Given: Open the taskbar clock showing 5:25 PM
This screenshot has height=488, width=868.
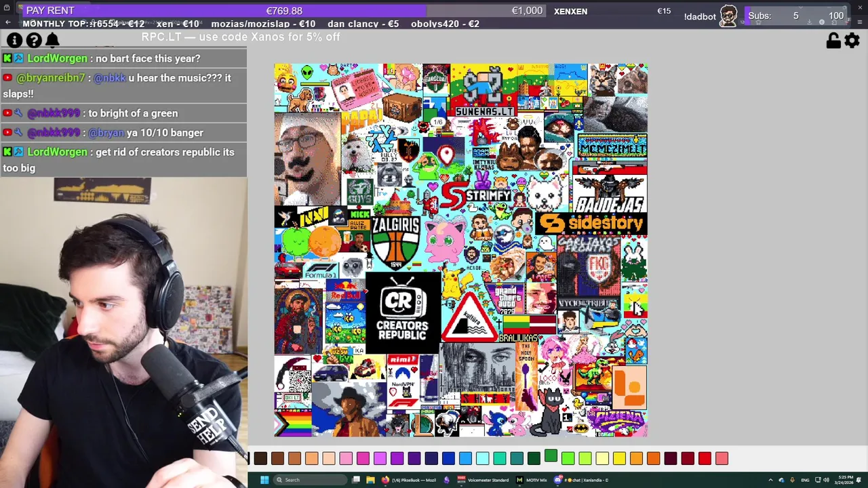Looking at the screenshot, I should [x=844, y=480].
